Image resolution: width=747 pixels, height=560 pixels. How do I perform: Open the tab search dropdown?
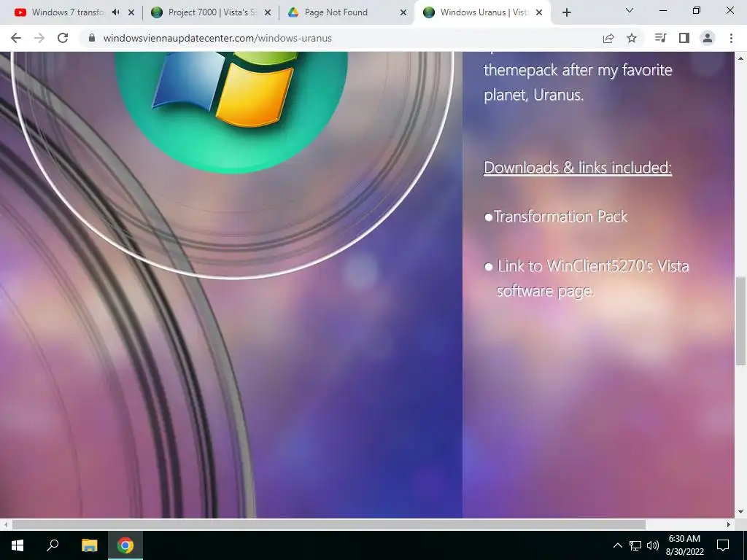630,10
